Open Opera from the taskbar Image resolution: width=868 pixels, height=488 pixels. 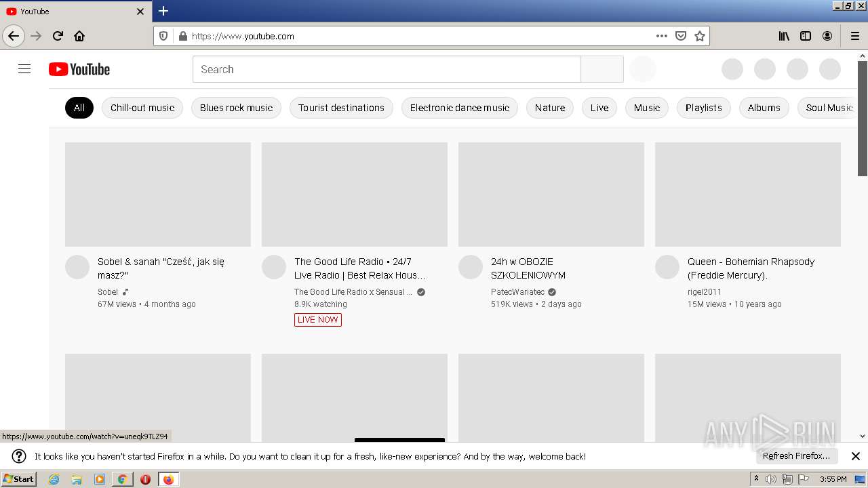pos(145,479)
